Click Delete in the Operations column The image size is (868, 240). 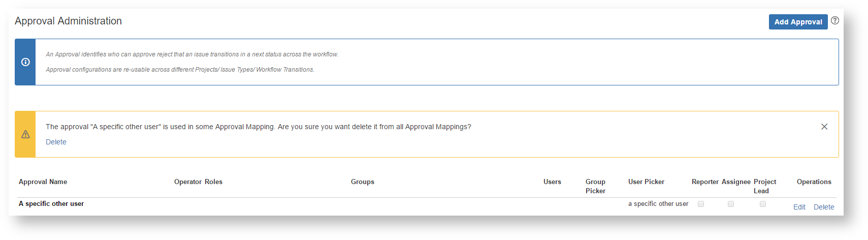[823, 207]
